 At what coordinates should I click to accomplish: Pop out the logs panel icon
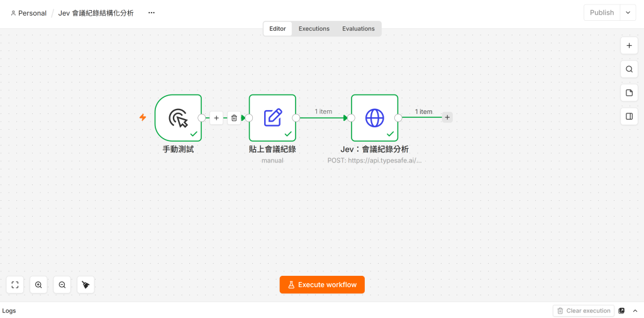(621, 310)
